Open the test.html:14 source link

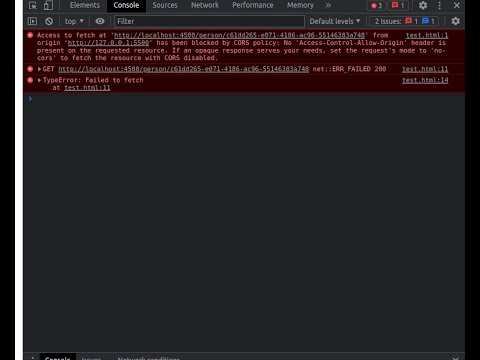(x=425, y=80)
